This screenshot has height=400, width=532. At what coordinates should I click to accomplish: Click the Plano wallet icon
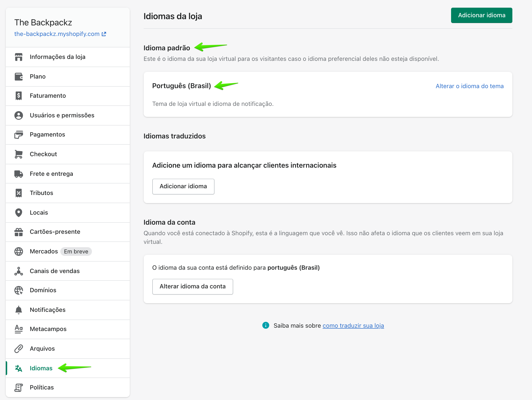coord(18,77)
